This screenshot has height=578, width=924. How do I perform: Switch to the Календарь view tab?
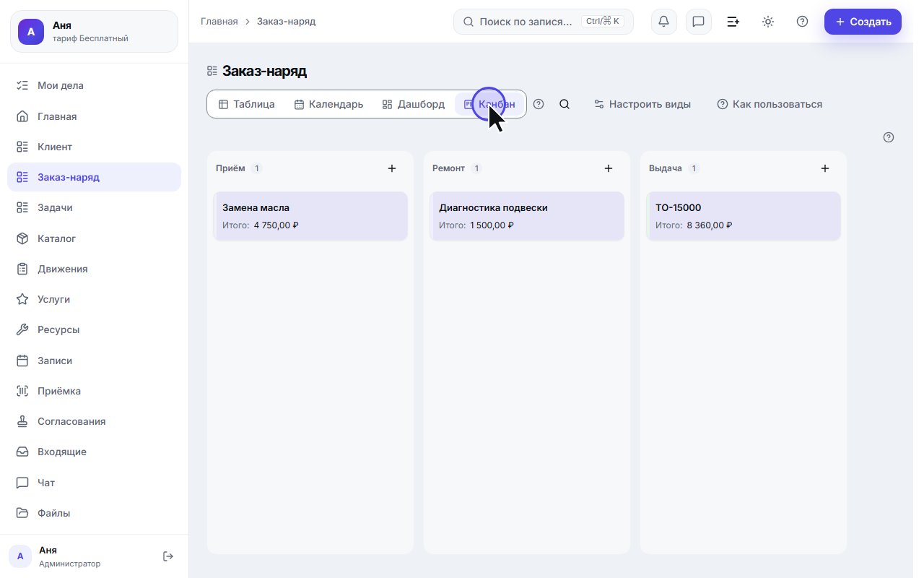point(328,104)
